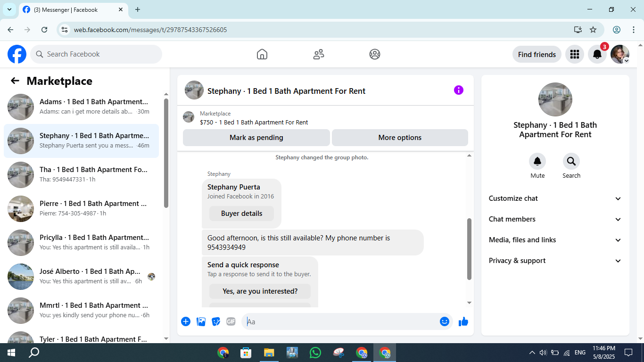Open the More options menu for listing
644x362 pixels.
400,138
